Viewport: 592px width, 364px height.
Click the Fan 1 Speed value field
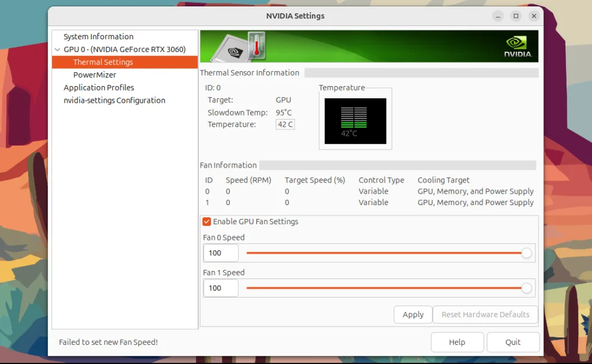point(221,288)
